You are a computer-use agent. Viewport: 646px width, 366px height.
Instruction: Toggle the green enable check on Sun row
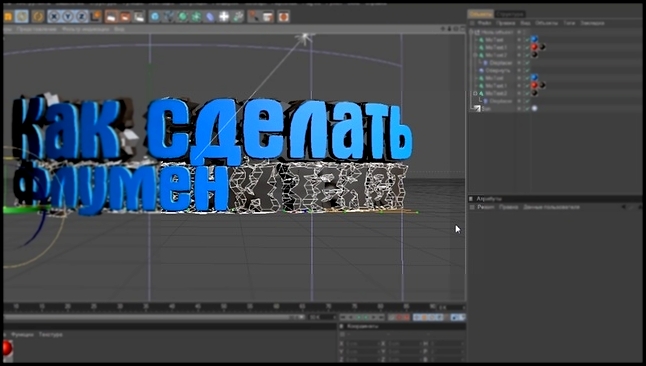click(x=527, y=108)
